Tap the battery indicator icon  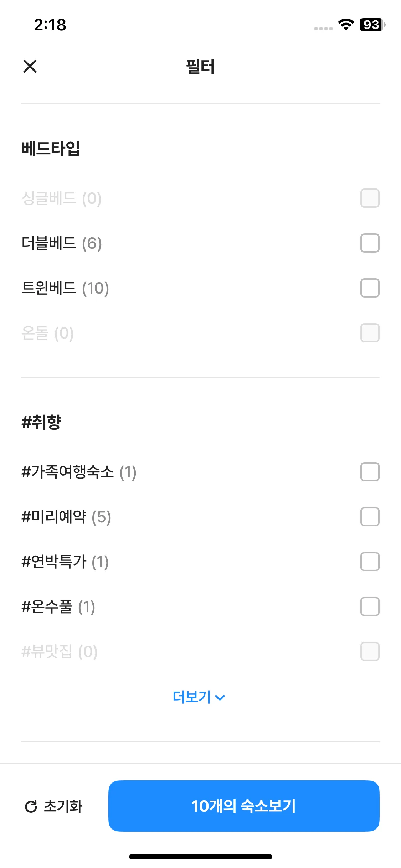pos(372,25)
